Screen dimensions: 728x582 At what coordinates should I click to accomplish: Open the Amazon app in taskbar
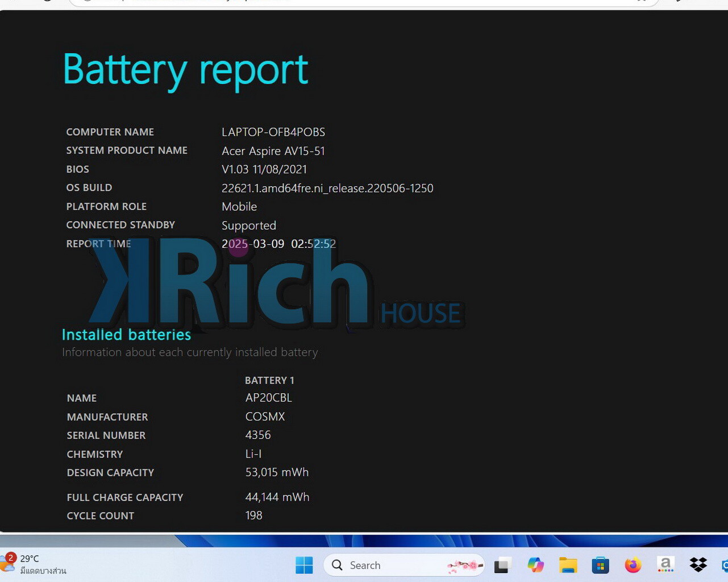[x=665, y=565]
